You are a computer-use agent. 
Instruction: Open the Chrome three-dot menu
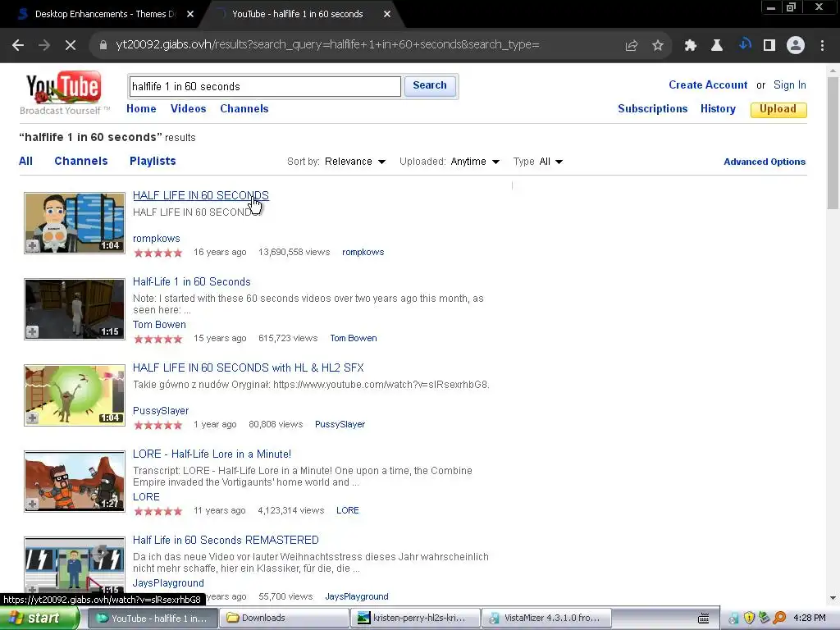pos(822,46)
